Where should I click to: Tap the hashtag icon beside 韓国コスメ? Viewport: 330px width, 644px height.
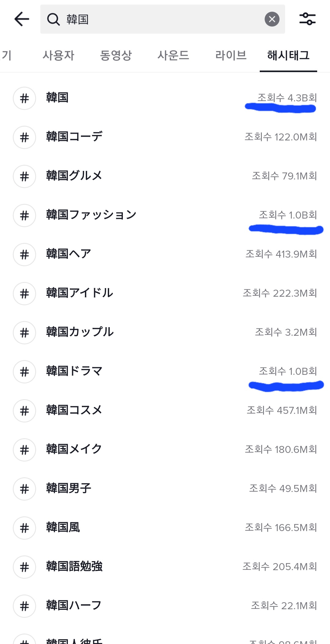24,411
